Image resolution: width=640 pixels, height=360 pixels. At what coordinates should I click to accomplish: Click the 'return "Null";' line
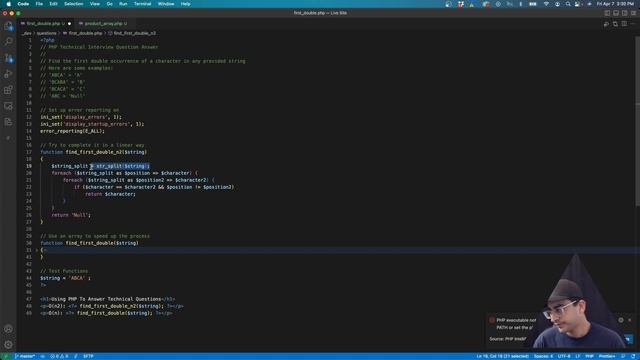click(x=71, y=215)
